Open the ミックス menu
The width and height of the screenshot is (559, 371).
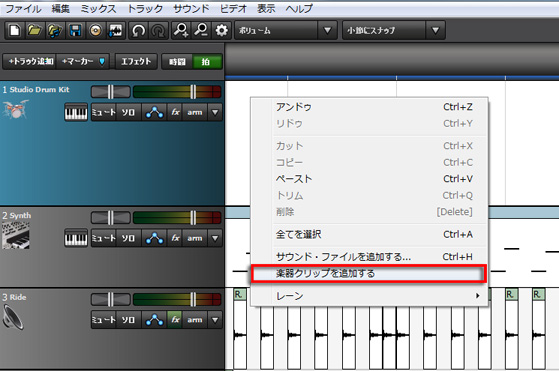tap(98, 9)
